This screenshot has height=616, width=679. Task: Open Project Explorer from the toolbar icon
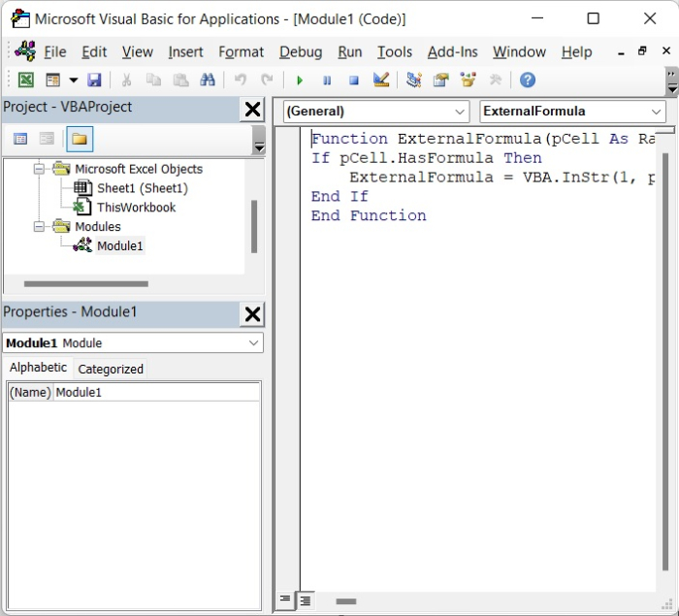[x=414, y=81]
